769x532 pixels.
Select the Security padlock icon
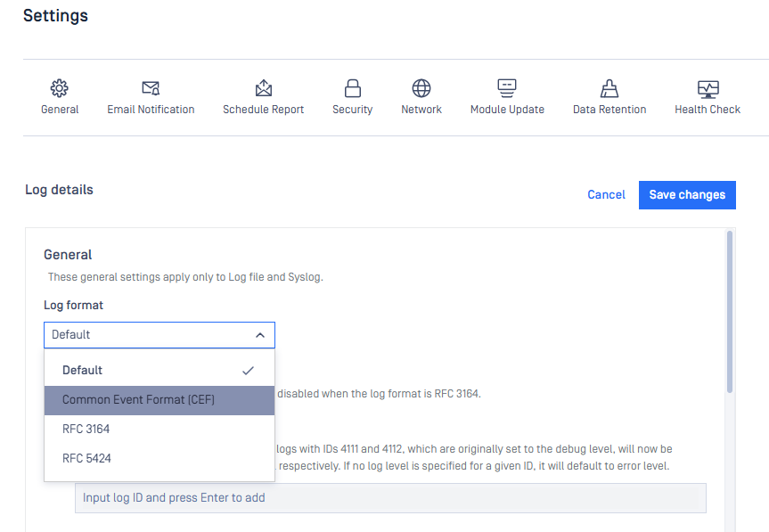[x=353, y=88]
